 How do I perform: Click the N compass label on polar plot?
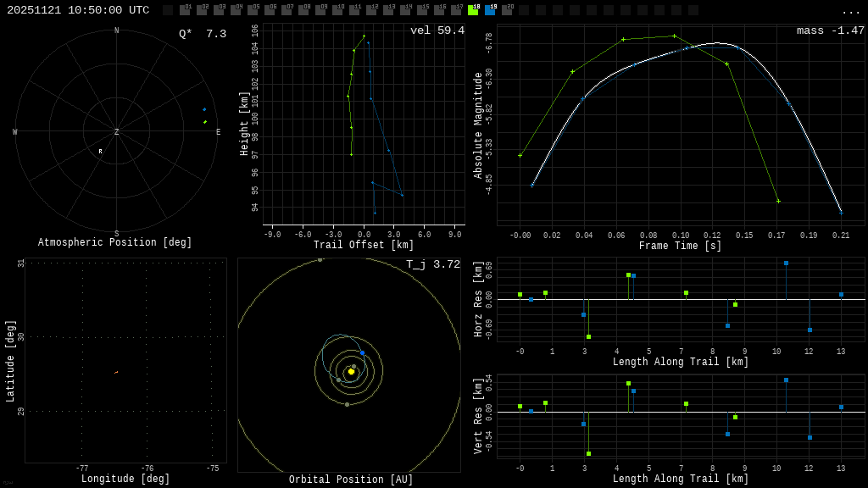coord(117,31)
